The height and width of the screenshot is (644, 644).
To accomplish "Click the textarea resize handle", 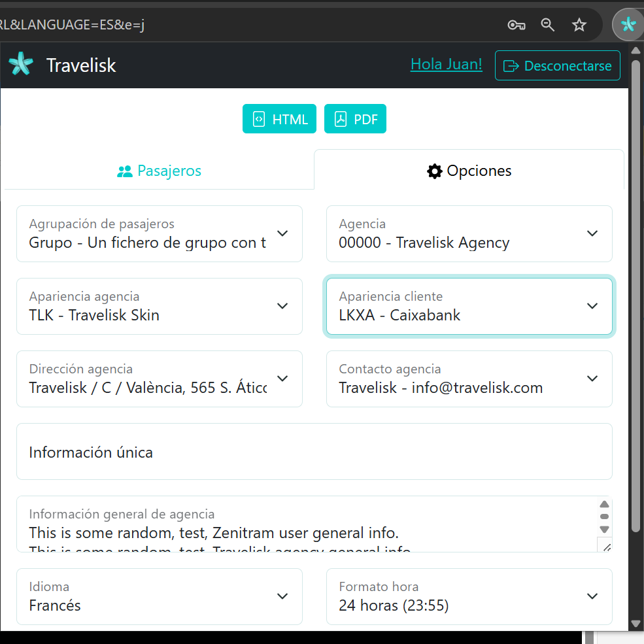I will click(x=606, y=547).
